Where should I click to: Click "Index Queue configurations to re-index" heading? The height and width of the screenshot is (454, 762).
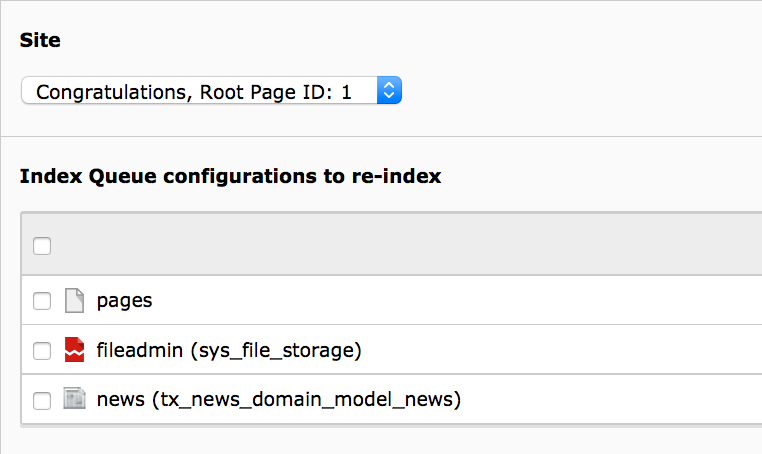pos(230,177)
